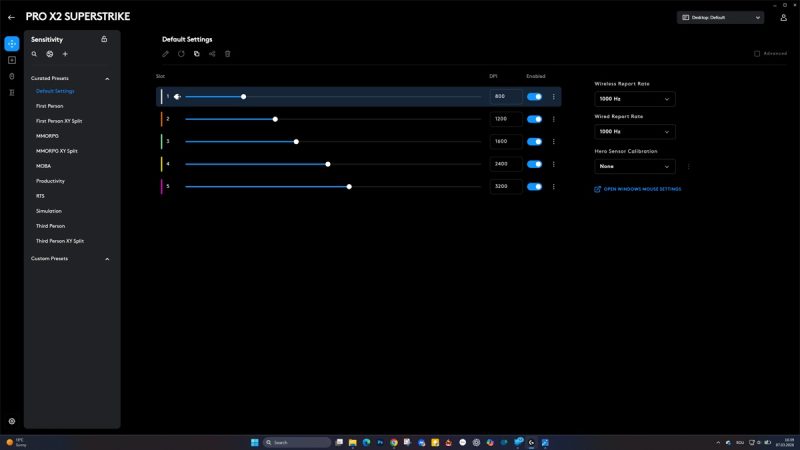Disable the 800 DPI slot toggle
This screenshot has width=800, height=450.
534,97
